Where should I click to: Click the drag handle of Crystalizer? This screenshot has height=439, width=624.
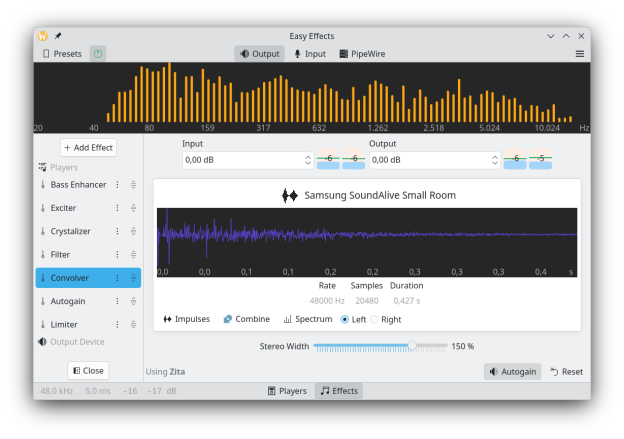133,231
